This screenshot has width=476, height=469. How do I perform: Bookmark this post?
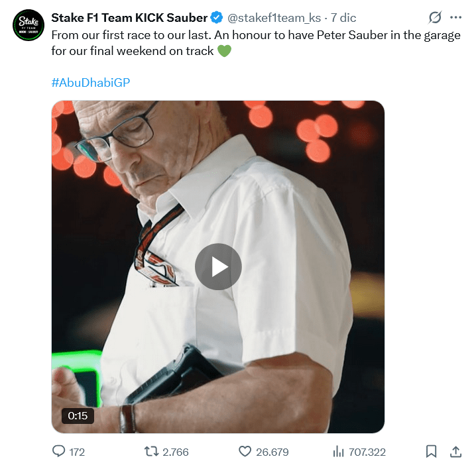point(431,452)
